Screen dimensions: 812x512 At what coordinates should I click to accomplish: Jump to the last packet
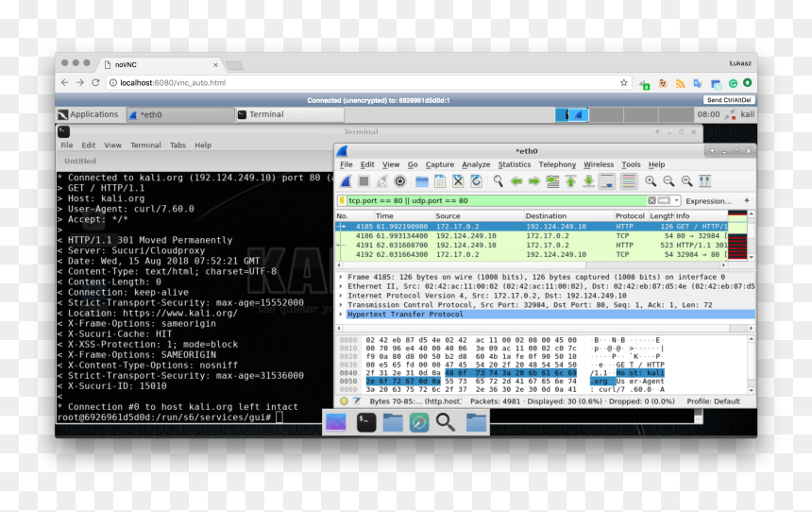coord(588,181)
